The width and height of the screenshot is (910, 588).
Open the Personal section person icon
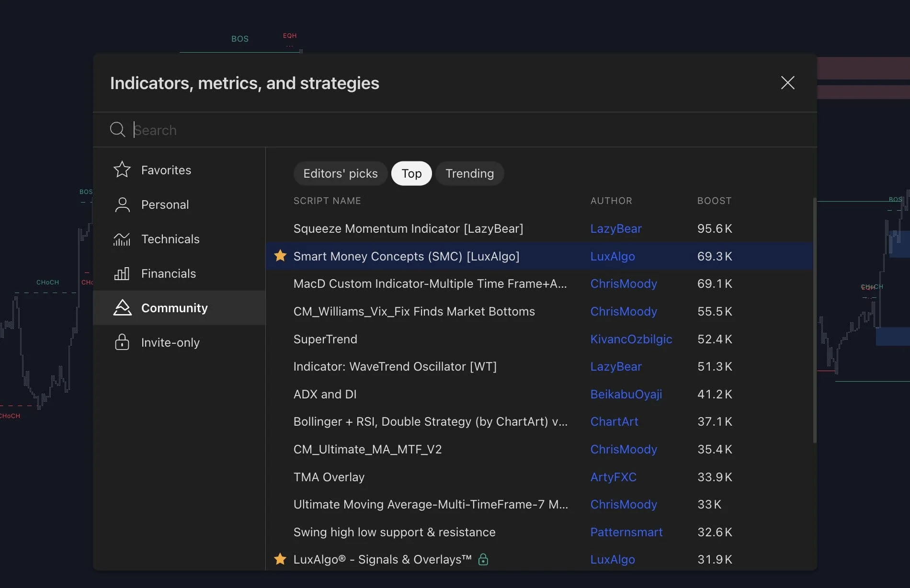[122, 204]
